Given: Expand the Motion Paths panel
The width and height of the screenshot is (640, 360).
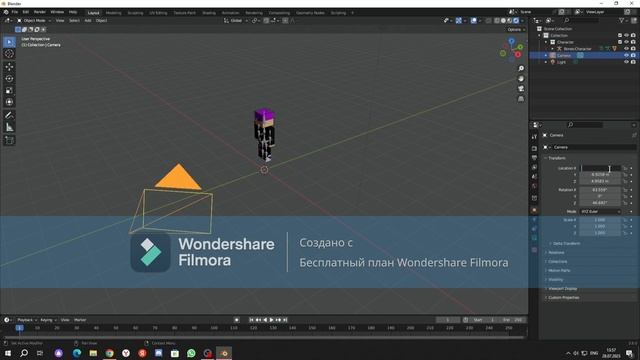Looking at the screenshot, I should click(x=558, y=270).
